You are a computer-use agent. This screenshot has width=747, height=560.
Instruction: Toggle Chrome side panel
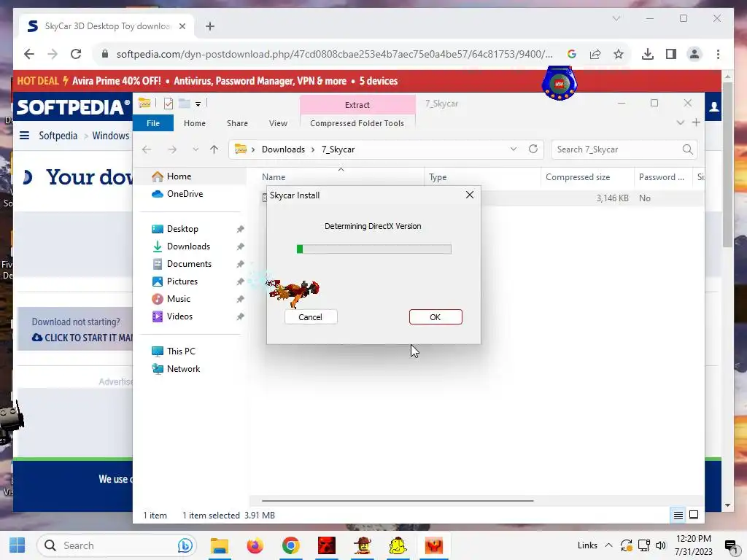tap(671, 54)
